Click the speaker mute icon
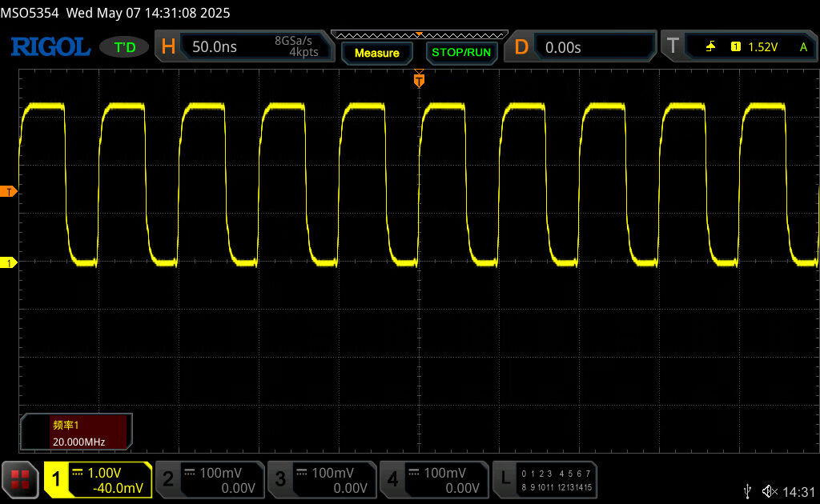 point(770,490)
